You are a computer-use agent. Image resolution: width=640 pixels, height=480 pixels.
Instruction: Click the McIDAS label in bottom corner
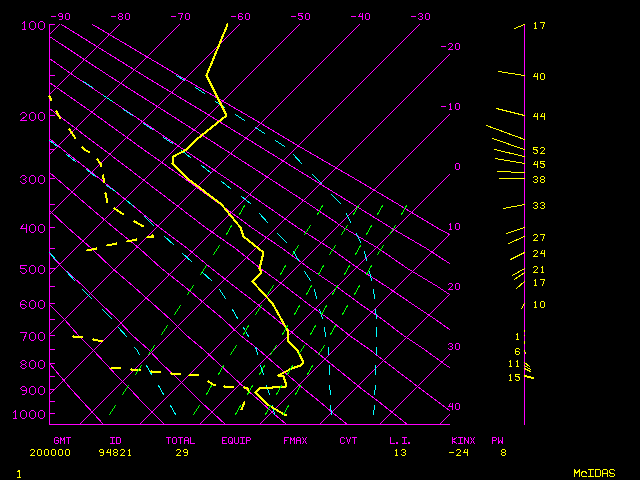click(x=593, y=473)
